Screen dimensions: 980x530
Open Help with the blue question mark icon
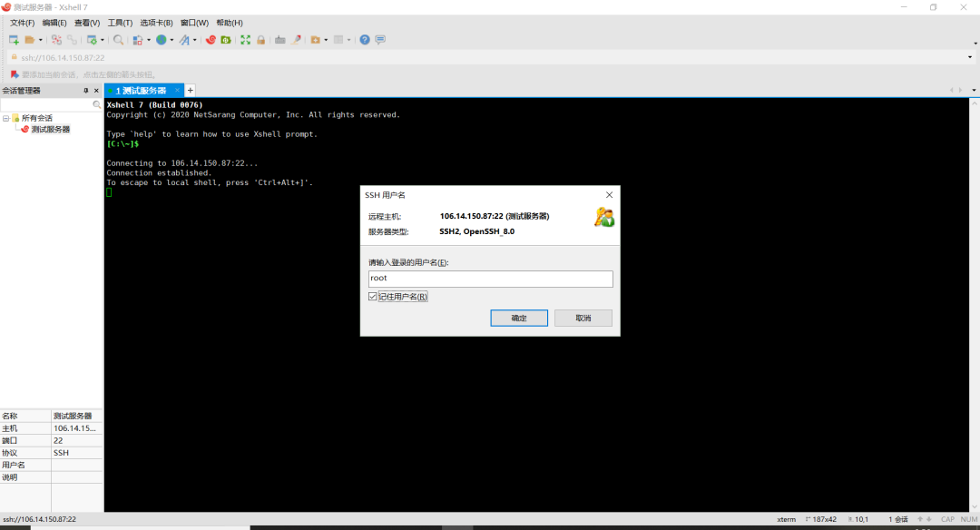click(365, 40)
